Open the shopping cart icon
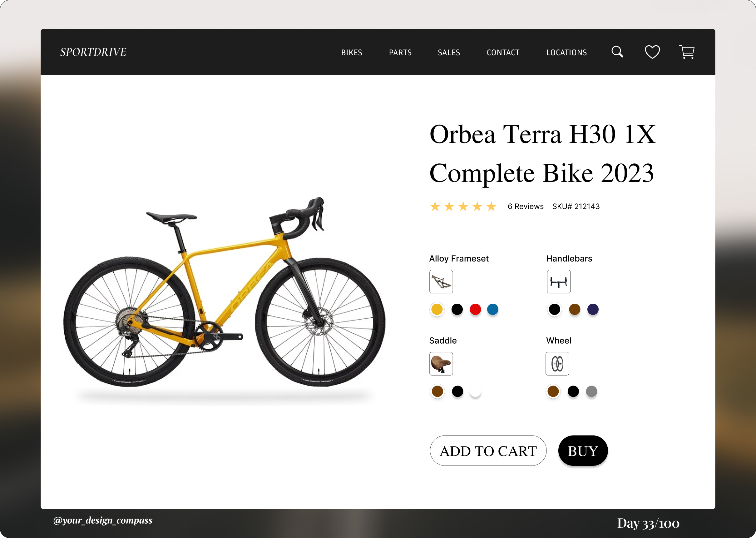Screen dimensions: 756x538 (687, 52)
